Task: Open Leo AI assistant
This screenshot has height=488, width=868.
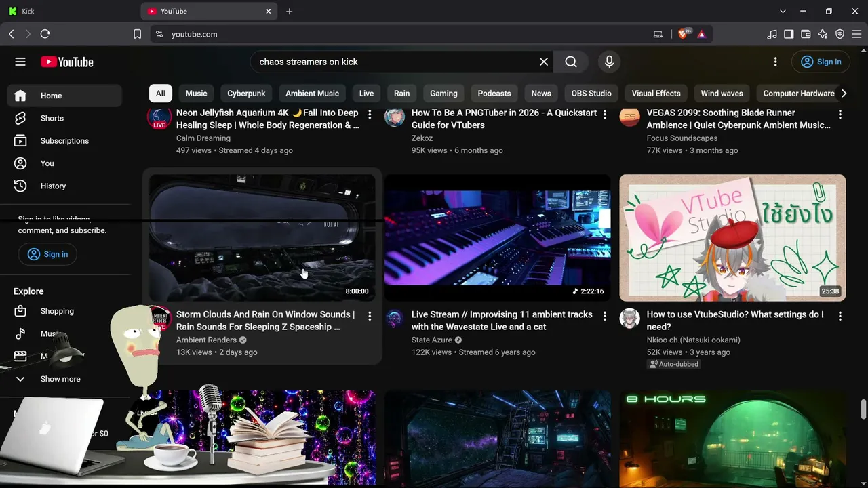Action: (823, 34)
